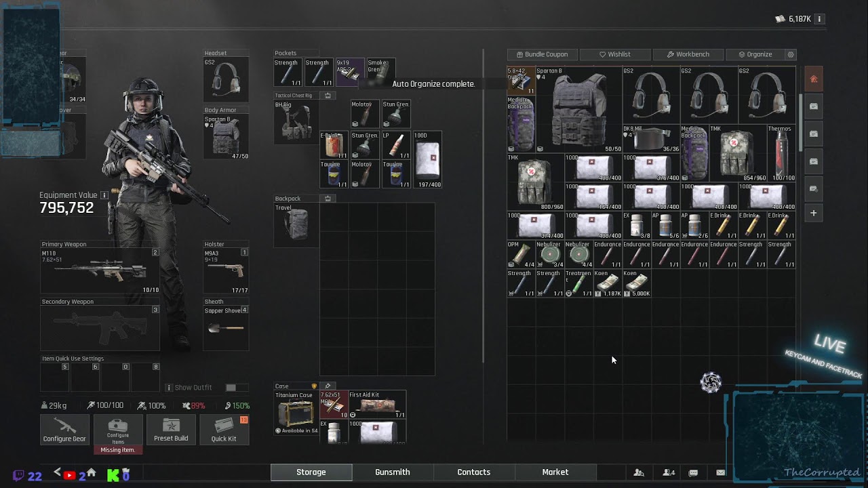Select the Smoke Gren. in Pockets
Viewport: 868px width, 488px height.
pyautogui.click(x=380, y=73)
